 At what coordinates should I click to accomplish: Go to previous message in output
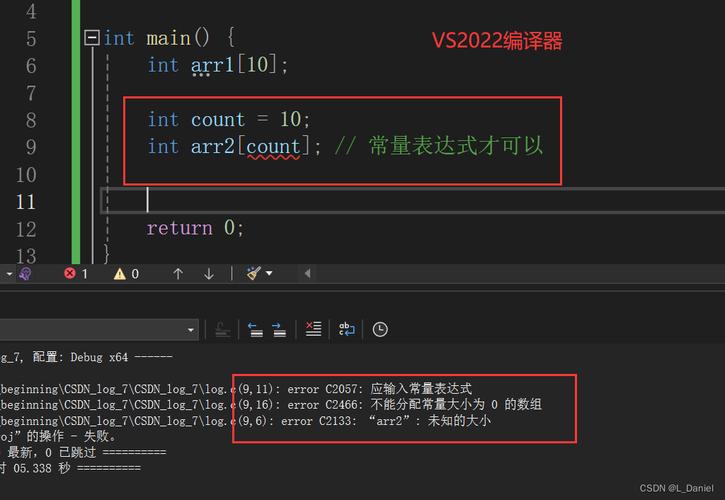tap(255, 330)
